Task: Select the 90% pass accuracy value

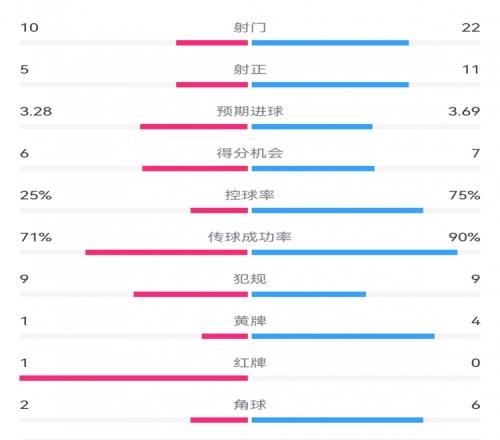Action: 464,237
